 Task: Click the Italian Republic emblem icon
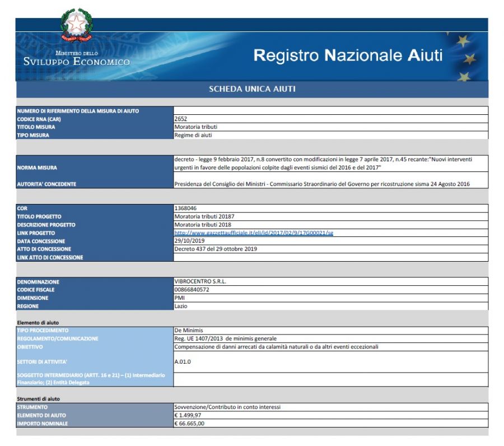[x=76, y=25]
